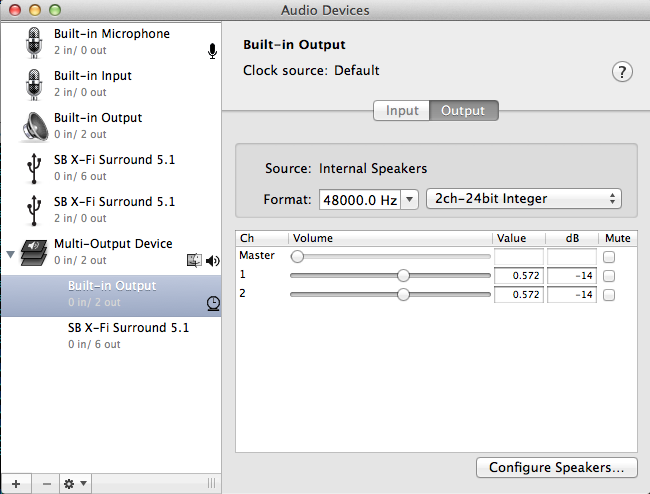Switch to the Input tab
650x494 pixels.
402,111
